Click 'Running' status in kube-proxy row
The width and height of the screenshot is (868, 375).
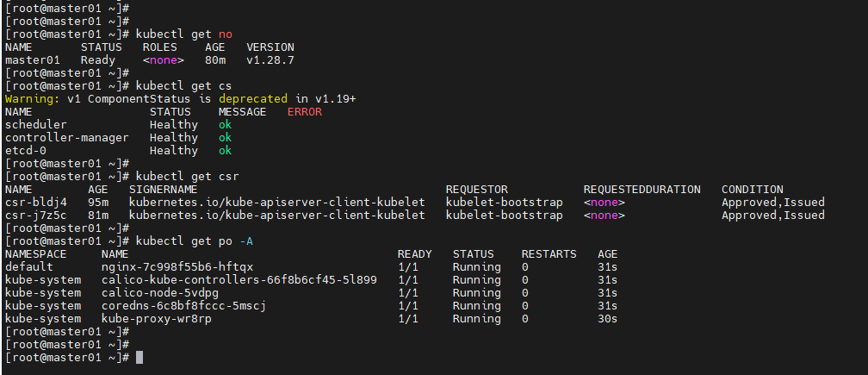point(477,318)
